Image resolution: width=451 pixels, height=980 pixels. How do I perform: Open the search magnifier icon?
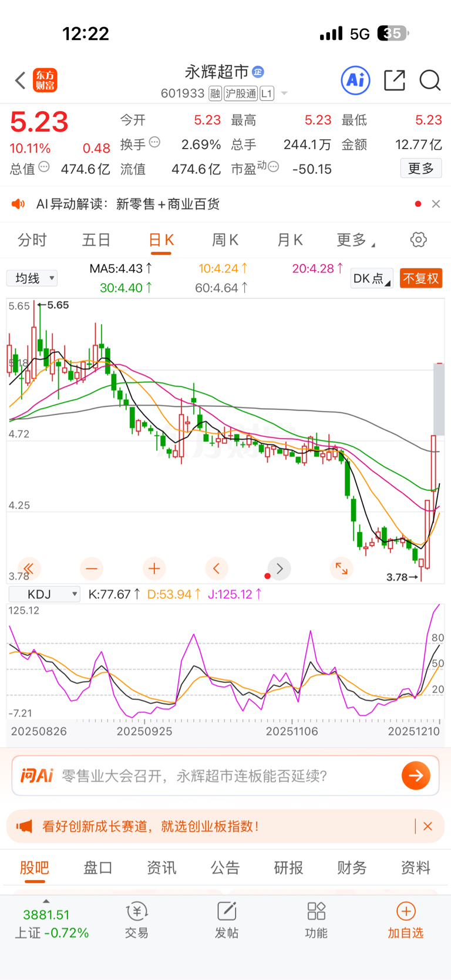430,80
